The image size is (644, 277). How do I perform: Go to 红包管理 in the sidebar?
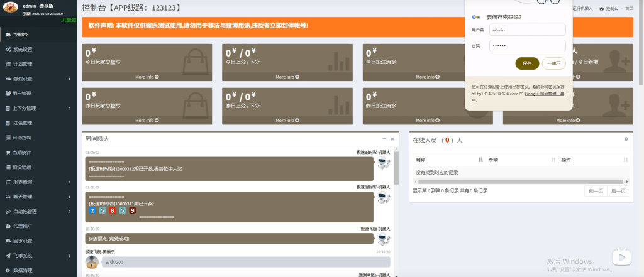[23, 123]
